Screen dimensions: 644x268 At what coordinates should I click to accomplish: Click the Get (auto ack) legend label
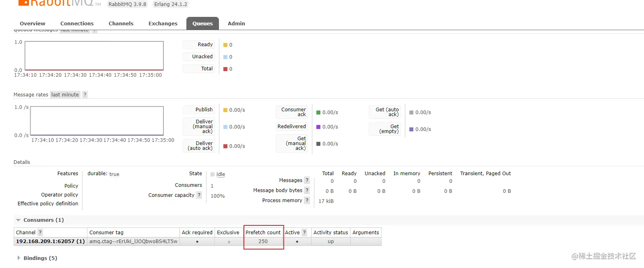click(x=385, y=112)
